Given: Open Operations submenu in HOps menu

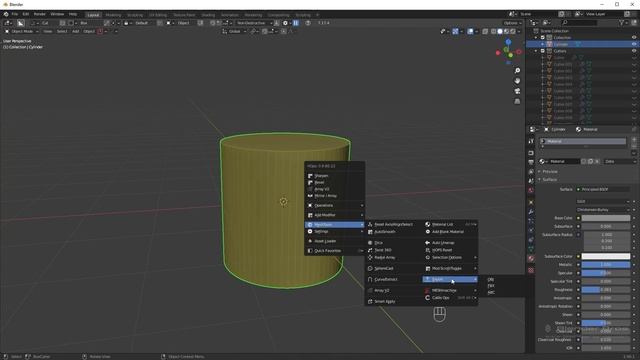Looking at the screenshot, I should [336, 206].
